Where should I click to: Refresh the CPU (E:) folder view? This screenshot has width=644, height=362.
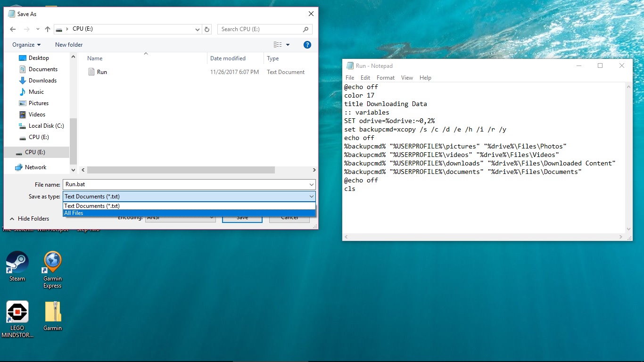click(x=207, y=29)
